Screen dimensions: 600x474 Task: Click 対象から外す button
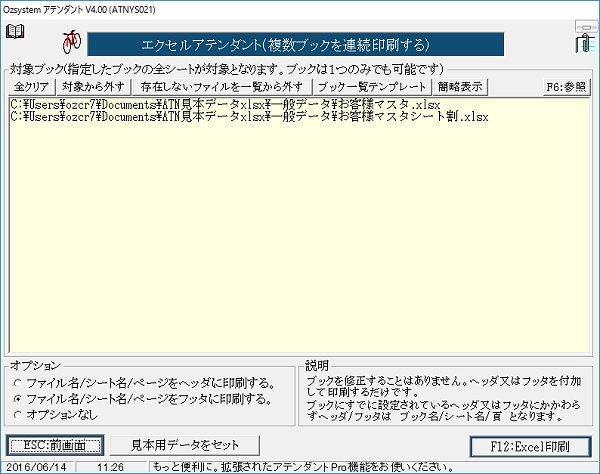pos(93,87)
